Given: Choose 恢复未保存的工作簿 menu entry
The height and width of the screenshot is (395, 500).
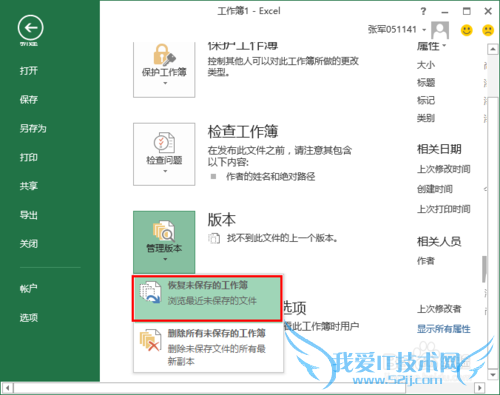Looking at the screenshot, I should (x=207, y=299).
